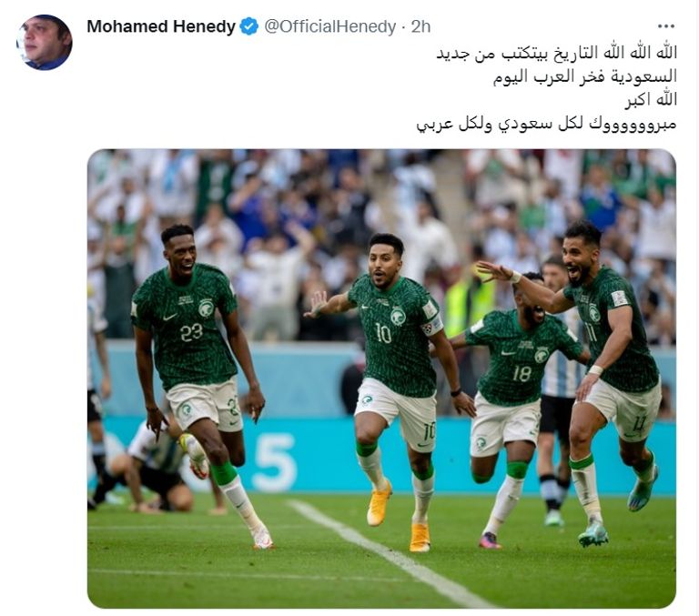Click the Nike swoosh on jersey 23
The width and height of the screenshot is (699, 616).
(169, 318)
